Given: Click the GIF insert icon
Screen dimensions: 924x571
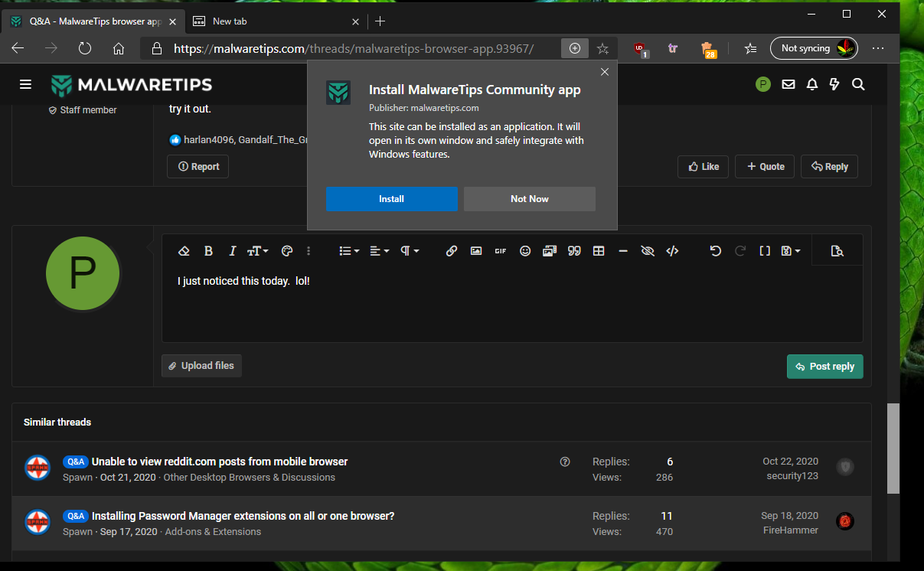Looking at the screenshot, I should coord(501,251).
